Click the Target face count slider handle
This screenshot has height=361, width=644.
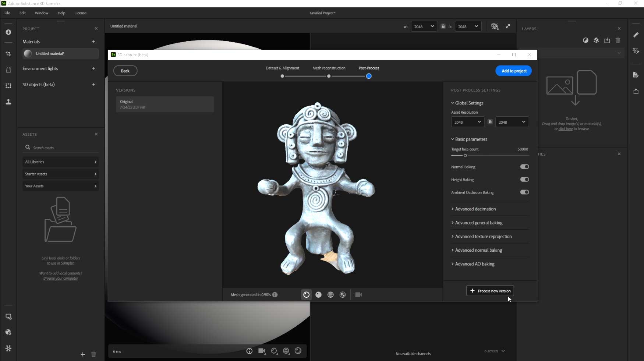pos(465,156)
